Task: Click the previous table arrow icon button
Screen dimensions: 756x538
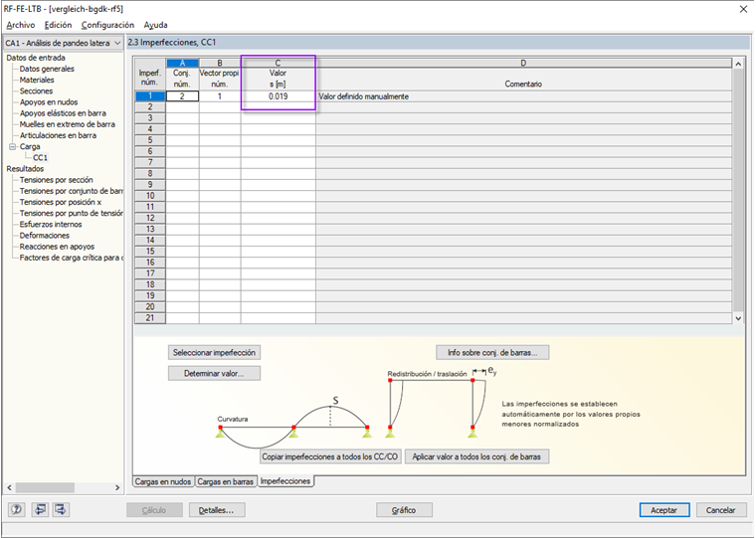Action: tap(40, 509)
